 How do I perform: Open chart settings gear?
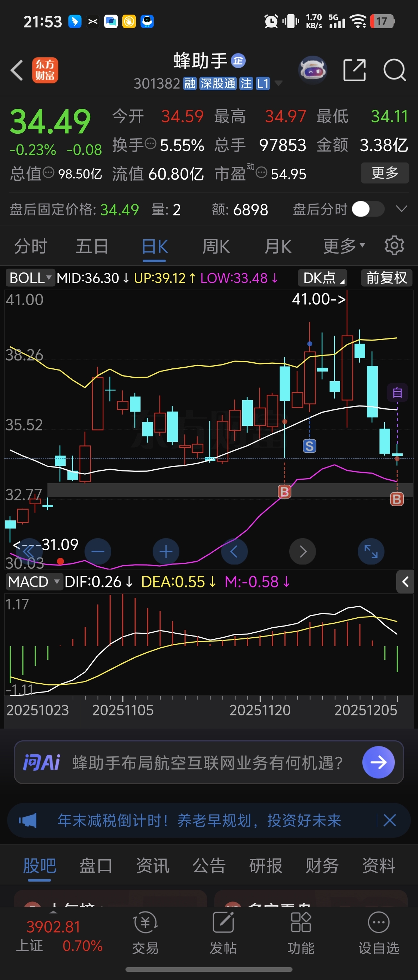394,246
